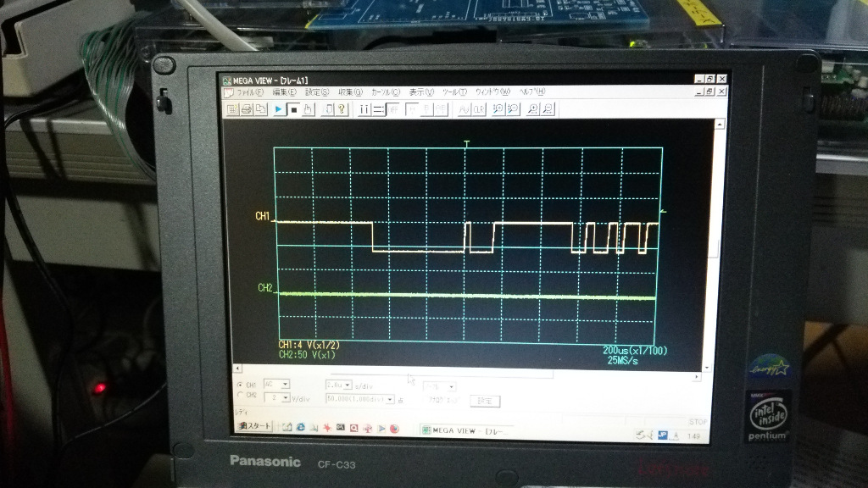The image size is (868, 488).
Task: Click the blue arrow quick launch icon
Action: point(381,428)
